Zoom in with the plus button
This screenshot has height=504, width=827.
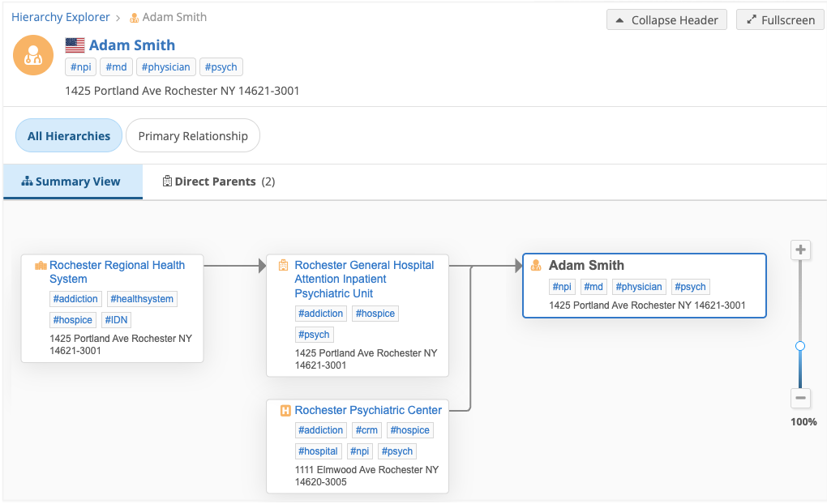tap(800, 250)
